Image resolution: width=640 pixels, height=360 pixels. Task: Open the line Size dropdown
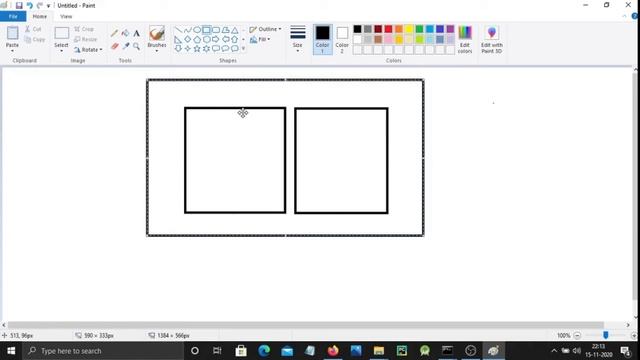point(298,40)
